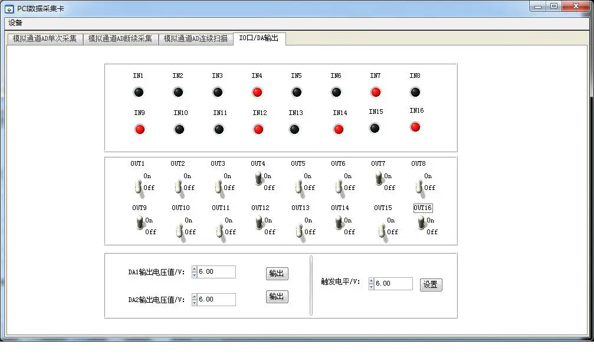Click the red IN12 indicator LED
This screenshot has width=594, height=364.
click(x=258, y=129)
